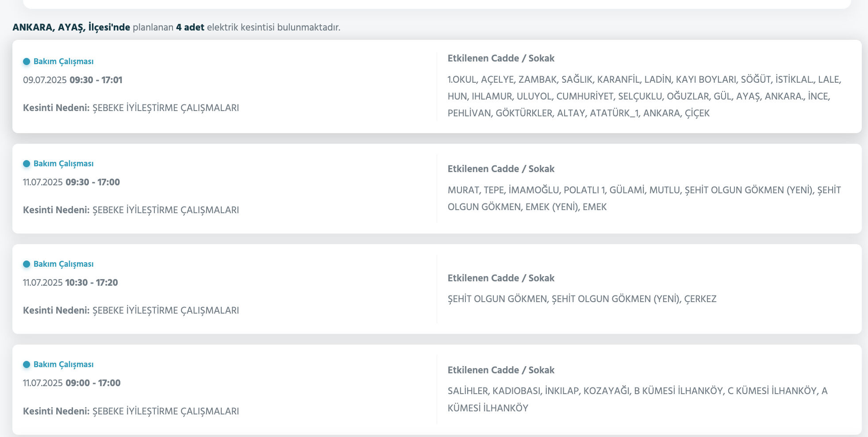Click Bakım Çalışması label above 11.07.2025 10:30 - 17:20
The image size is (868, 437).
[63, 264]
